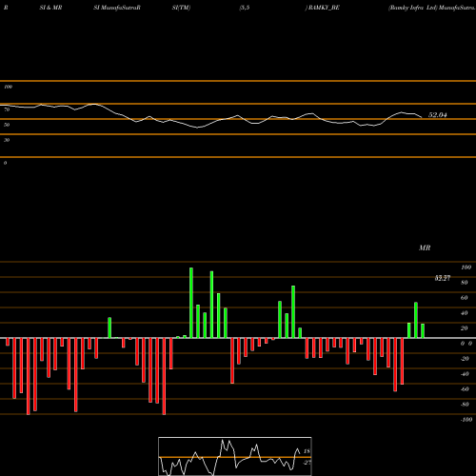Click the MR axis label -80
This screenshot has width=476, height=476.
coord(465,405)
